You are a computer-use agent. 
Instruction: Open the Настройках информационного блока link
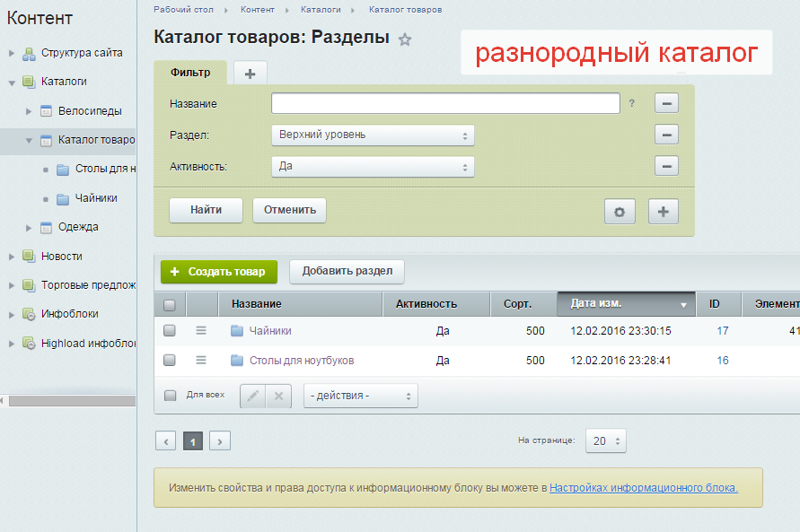pos(643,488)
